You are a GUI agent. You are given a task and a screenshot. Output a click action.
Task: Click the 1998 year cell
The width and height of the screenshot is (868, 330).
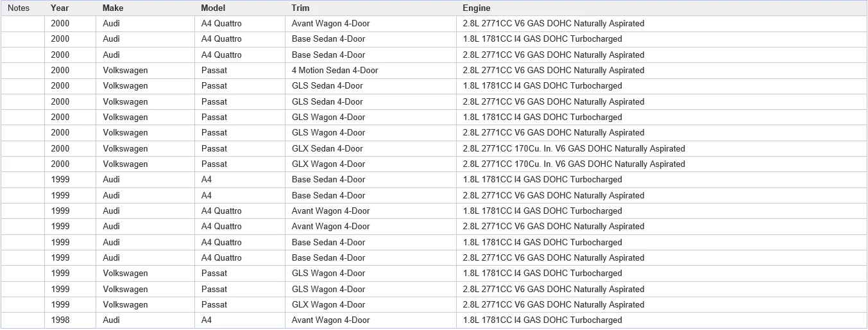coord(70,320)
